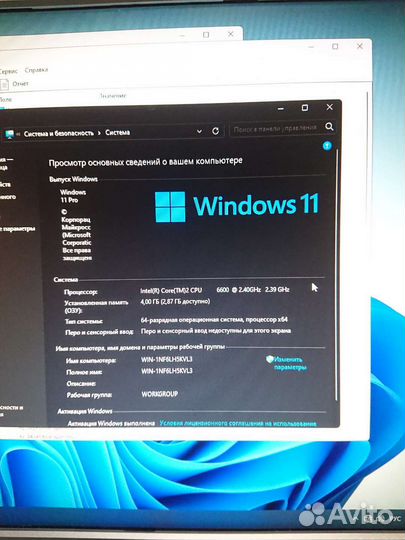Open help via the blue question mark
The height and width of the screenshot is (540, 405).
327,146
